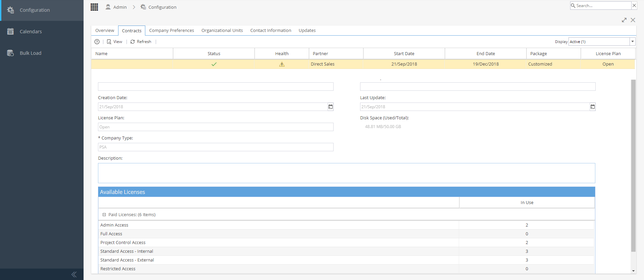Sort by the Start Date column header
Screen dimensions: 644x280
click(404, 54)
